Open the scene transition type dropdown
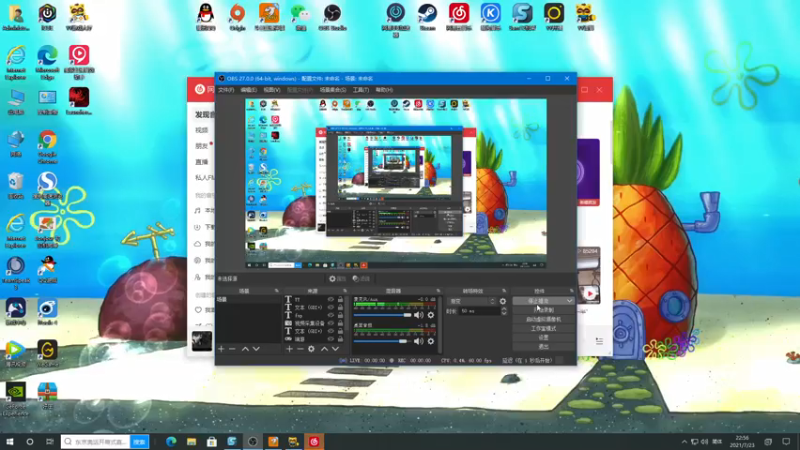 click(472, 301)
